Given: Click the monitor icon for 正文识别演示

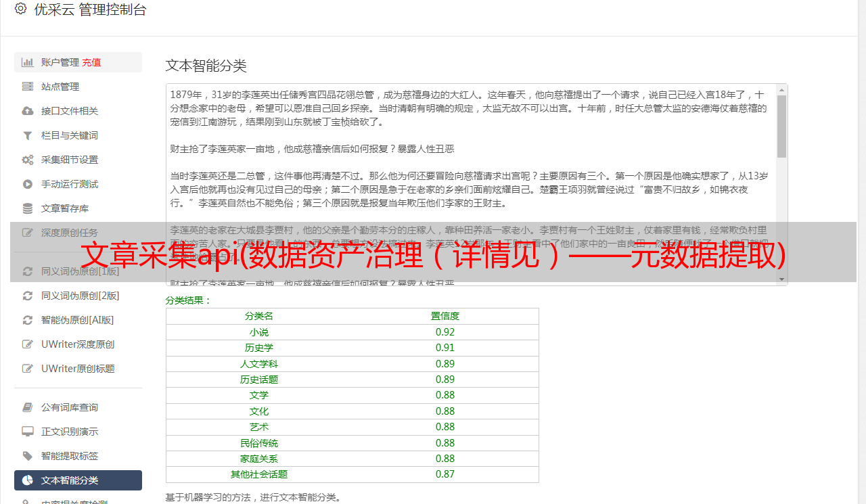Looking at the screenshot, I should tap(28, 432).
